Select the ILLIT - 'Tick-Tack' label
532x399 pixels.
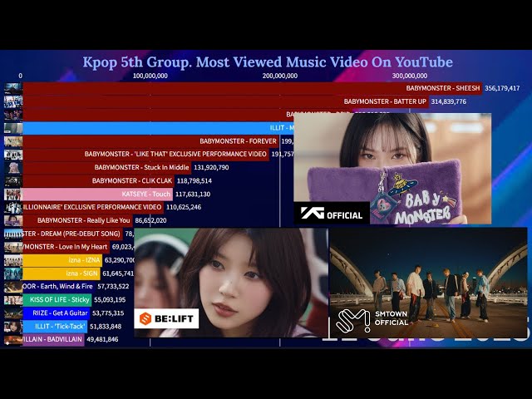(59, 327)
